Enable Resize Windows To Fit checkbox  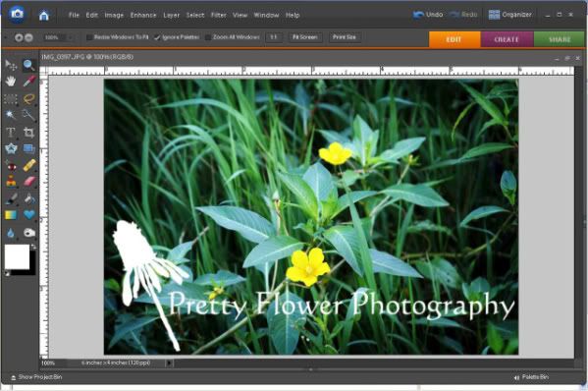click(89, 37)
